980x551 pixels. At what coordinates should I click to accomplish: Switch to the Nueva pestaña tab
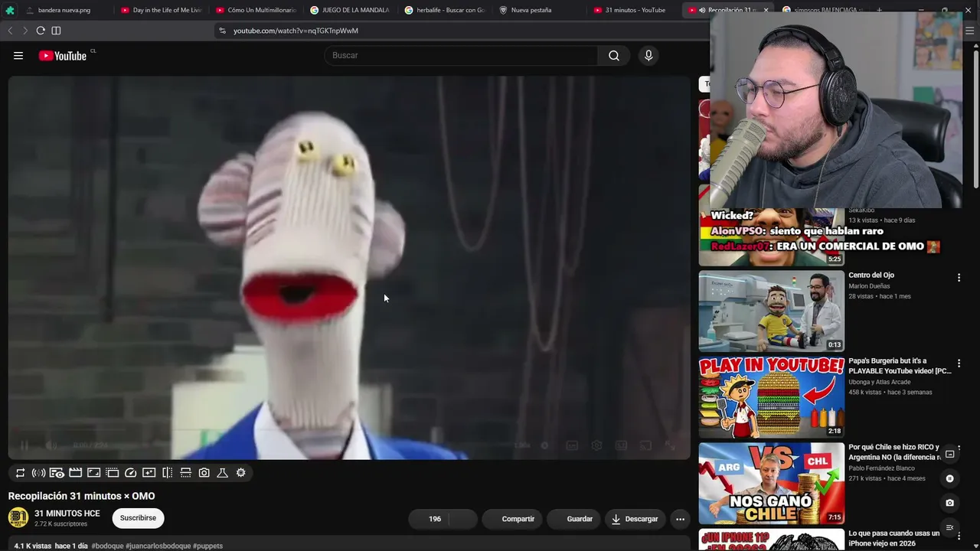(540, 10)
